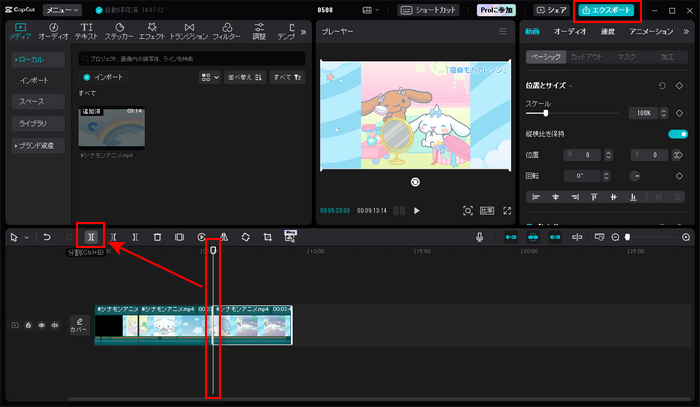
Task: Click the mirror flip icon
Action: 224,237
